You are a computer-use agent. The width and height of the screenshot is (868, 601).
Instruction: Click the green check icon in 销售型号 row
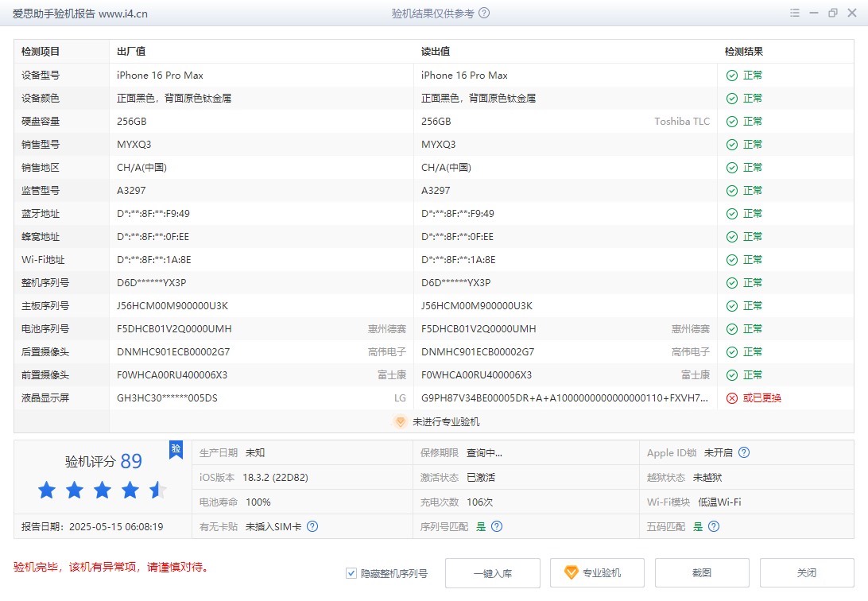coord(732,145)
